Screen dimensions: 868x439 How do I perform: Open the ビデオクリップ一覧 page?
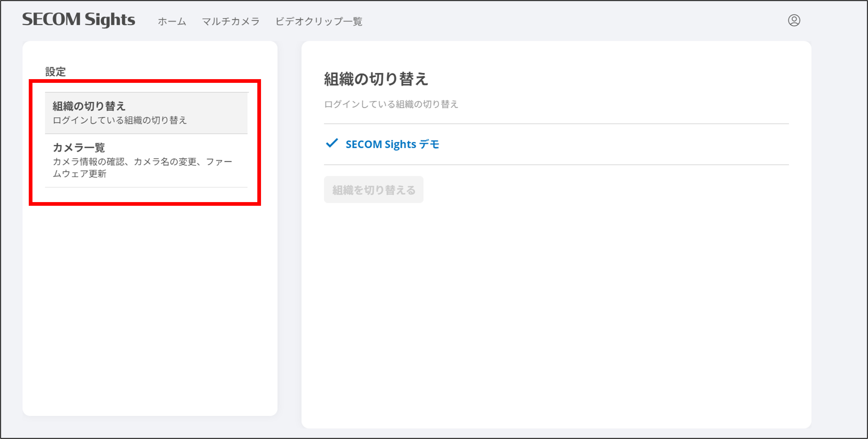(x=319, y=22)
